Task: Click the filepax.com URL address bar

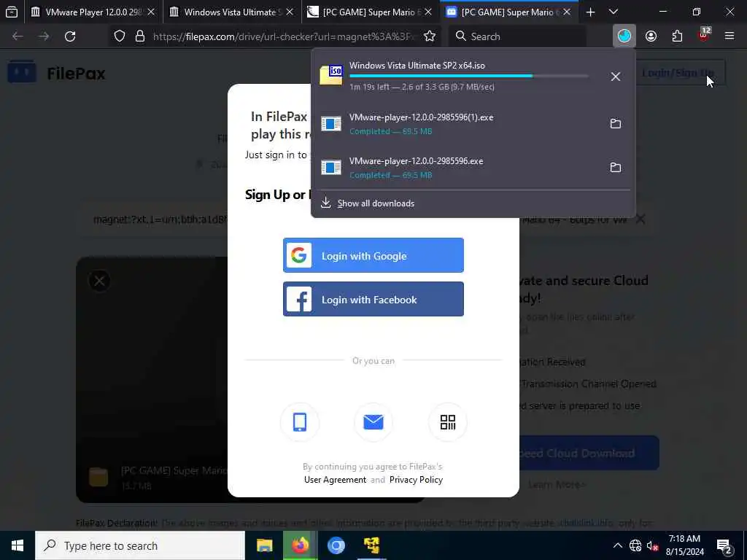Action: 284,36
